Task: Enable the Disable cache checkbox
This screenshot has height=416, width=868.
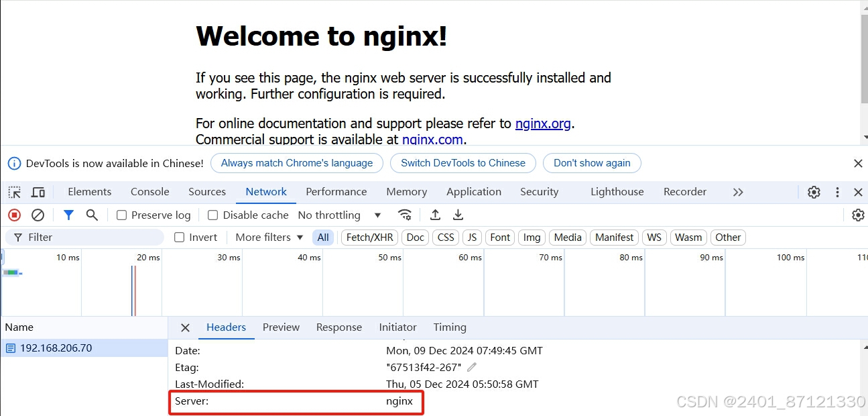Action: point(212,215)
